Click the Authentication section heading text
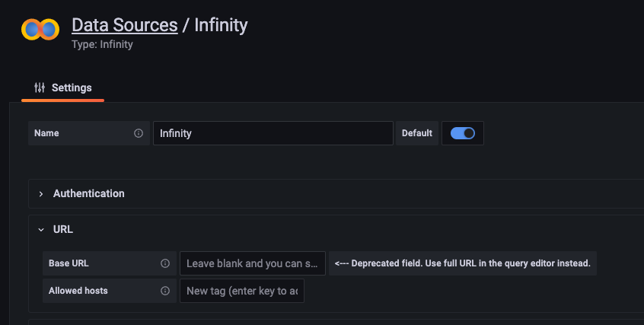Screen dimensions: 644x325 point(89,193)
